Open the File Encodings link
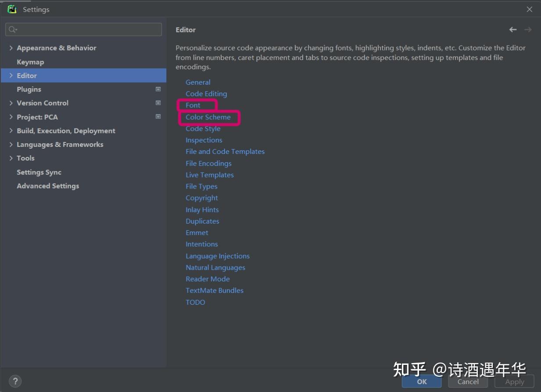The width and height of the screenshot is (541, 392). 208,163
